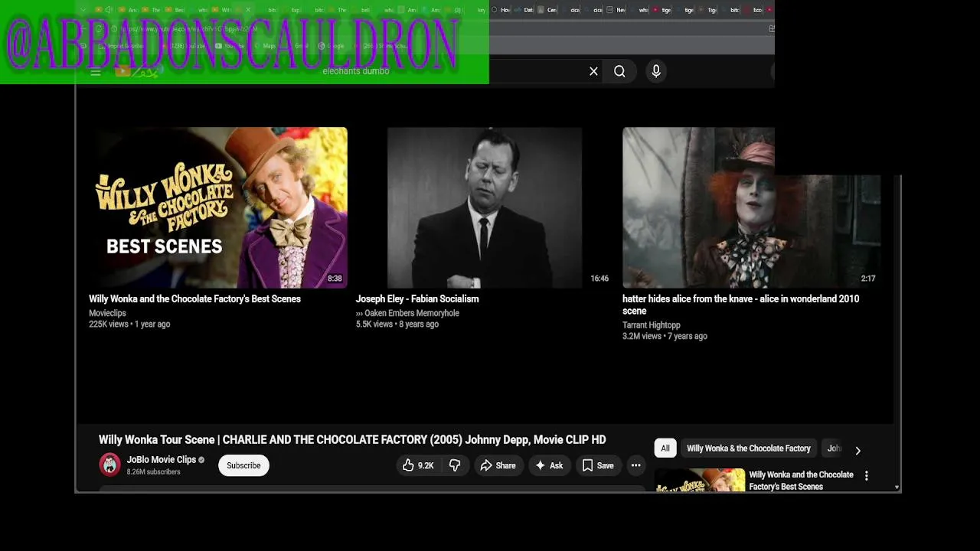This screenshot has width=980, height=551.
Task: Open the Ask sparkle button
Action: (550, 465)
